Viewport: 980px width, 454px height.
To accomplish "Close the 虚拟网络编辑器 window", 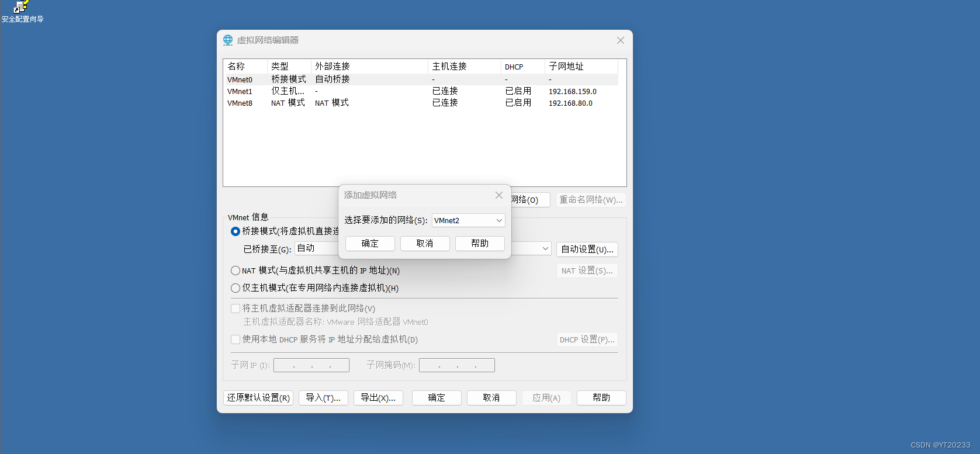I will point(621,40).
